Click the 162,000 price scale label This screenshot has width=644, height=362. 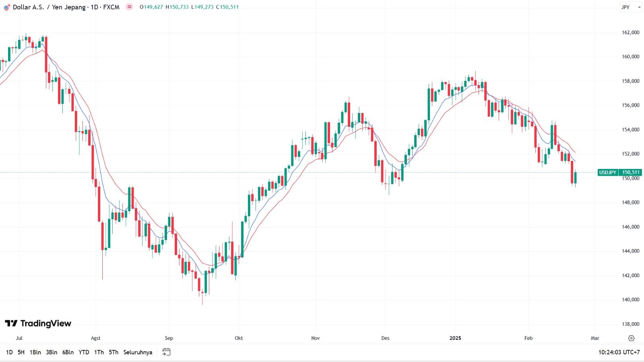pyautogui.click(x=631, y=33)
